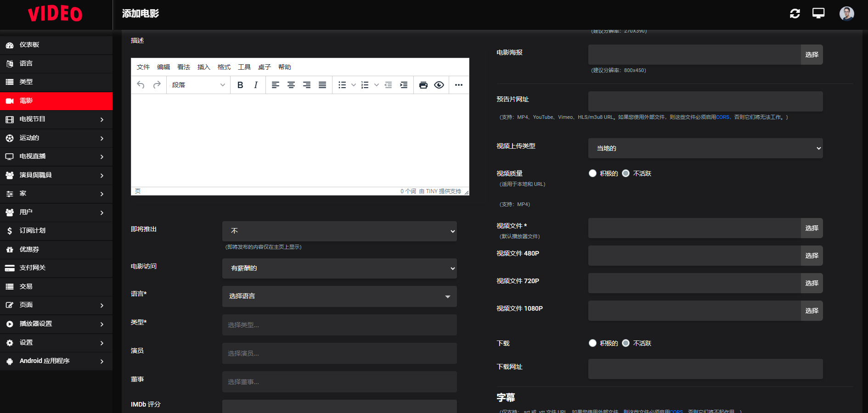This screenshot has height=413, width=868.
Task: Click 选择 button for 电影海报
Action: 812,55
